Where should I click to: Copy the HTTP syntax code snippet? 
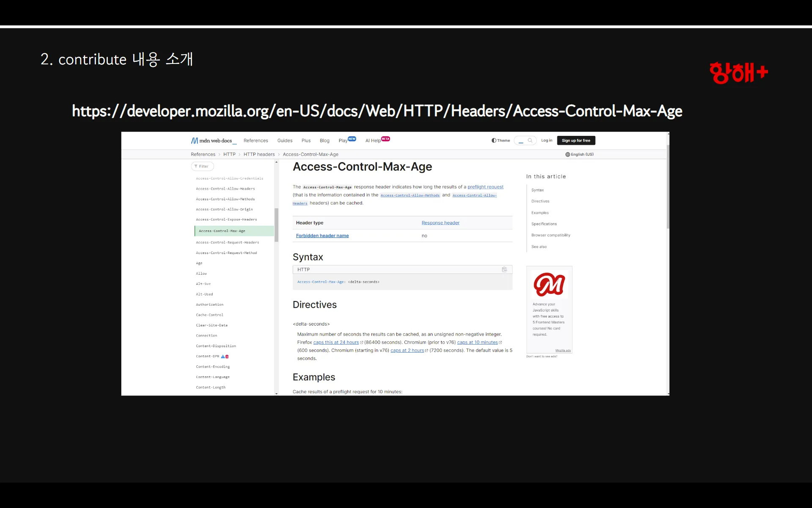tap(504, 270)
